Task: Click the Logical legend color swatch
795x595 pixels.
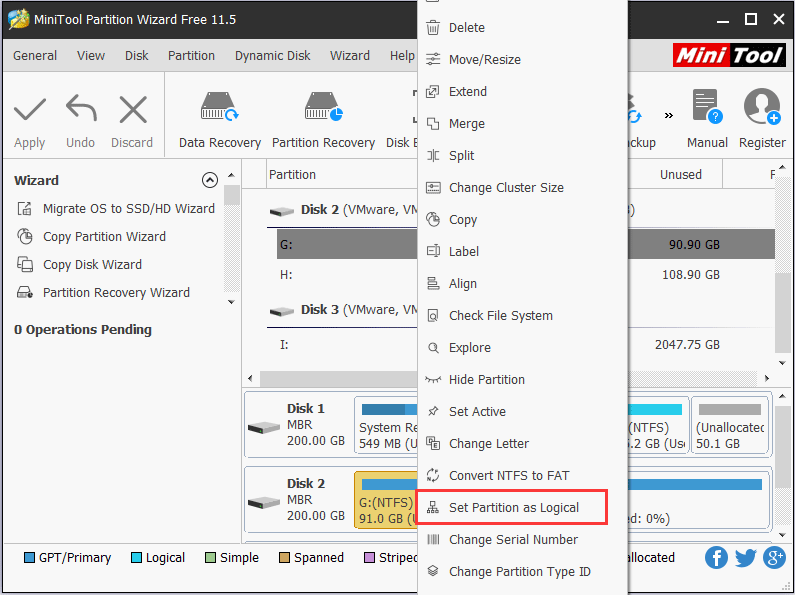Action: pos(136,557)
